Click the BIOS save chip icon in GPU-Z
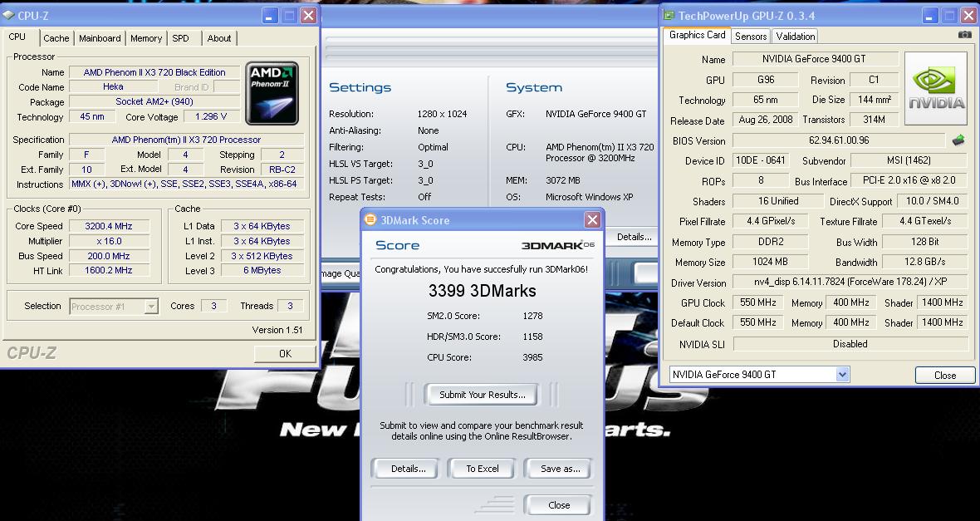Viewport: 980px width, 521px height. pyautogui.click(x=958, y=140)
